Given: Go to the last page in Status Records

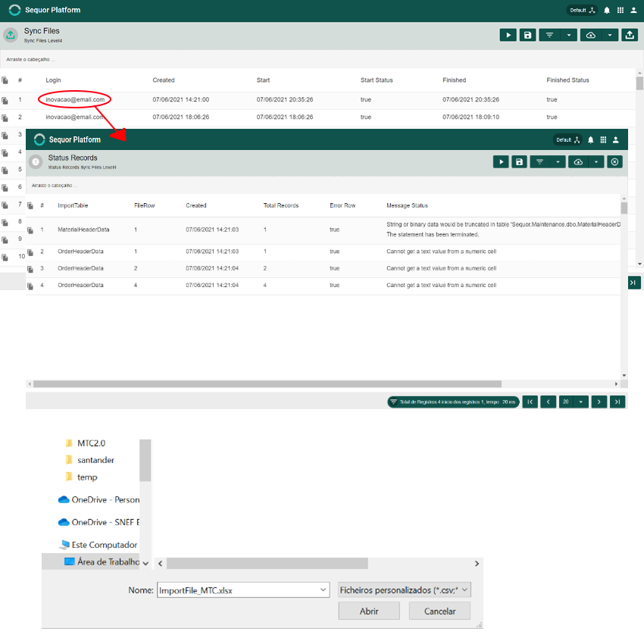Looking at the screenshot, I should click(617, 402).
